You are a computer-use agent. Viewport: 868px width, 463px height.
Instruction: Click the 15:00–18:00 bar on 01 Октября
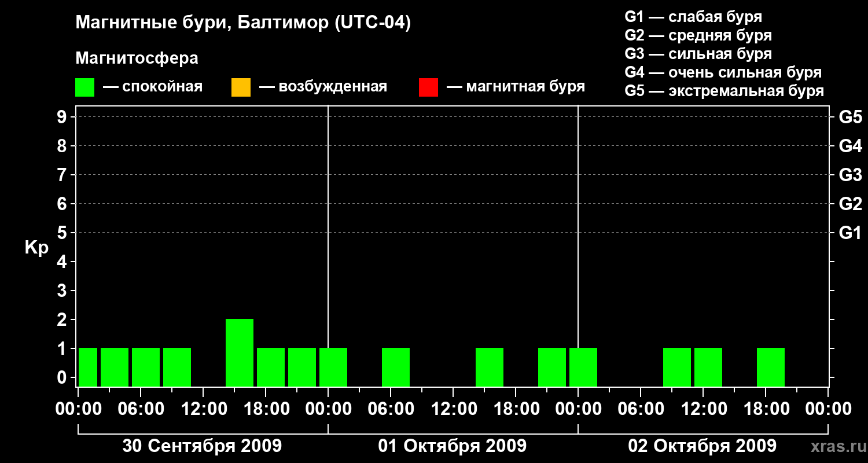[x=490, y=367]
